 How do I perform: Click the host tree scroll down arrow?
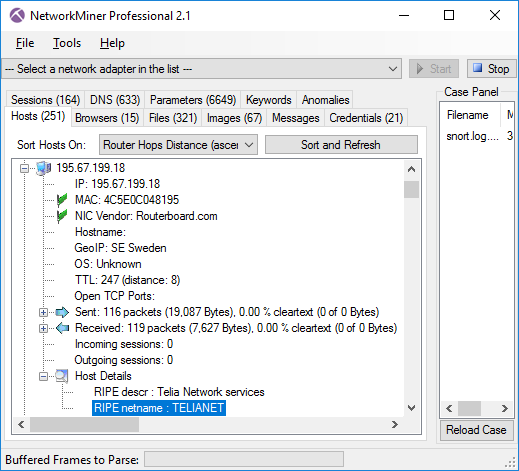411,407
